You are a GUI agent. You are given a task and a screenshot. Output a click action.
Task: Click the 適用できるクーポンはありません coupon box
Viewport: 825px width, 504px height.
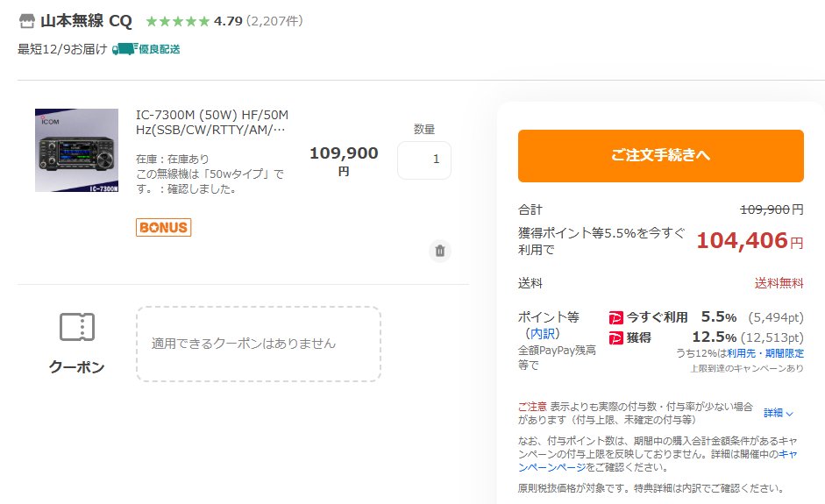[x=258, y=344]
